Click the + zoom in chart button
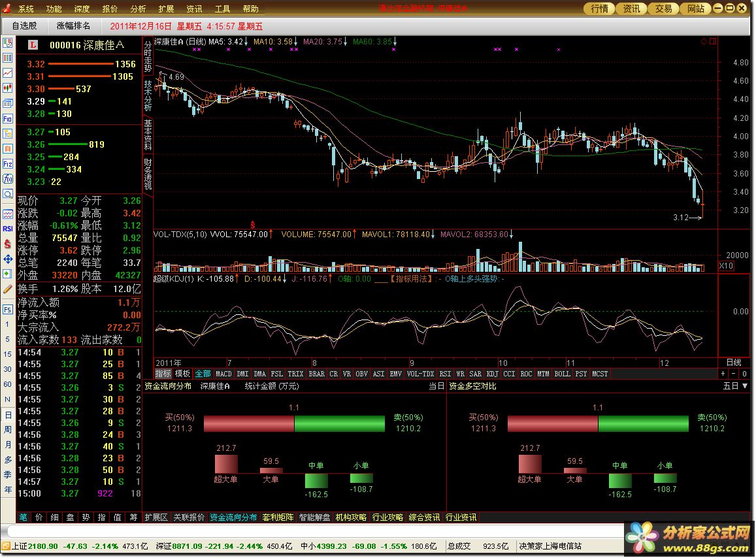The height and width of the screenshot is (558, 756). coord(723,374)
